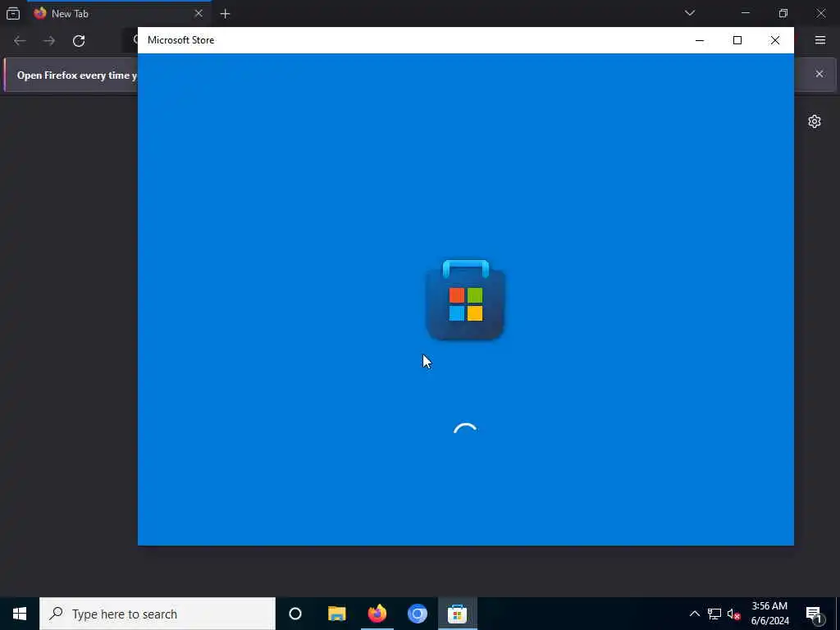Open Firefox hamburger application menu
Image resolution: width=840 pixels, height=630 pixels.
(x=820, y=40)
